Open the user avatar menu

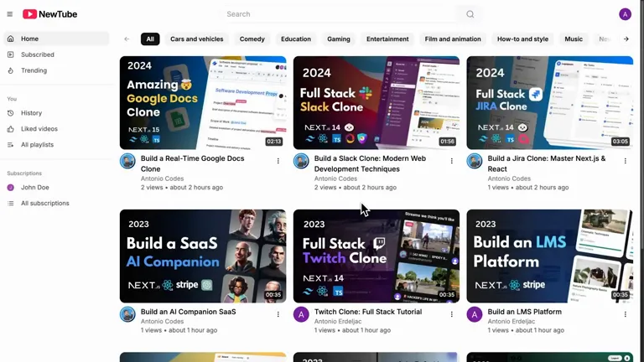tap(625, 14)
